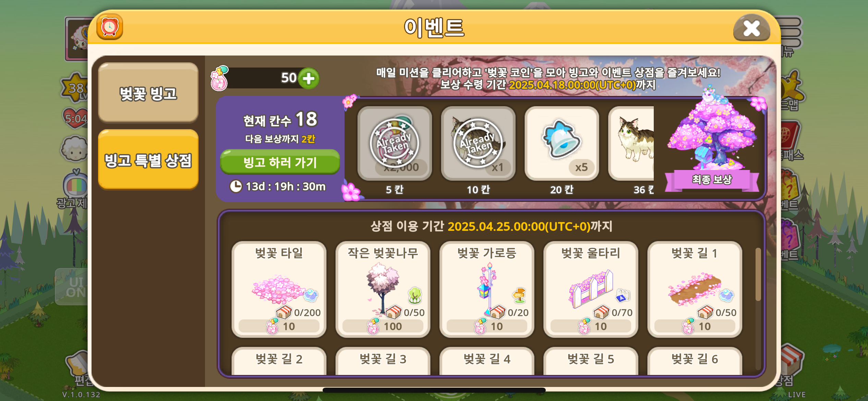Select the 벚꽃 가로등 street lamp item
This screenshot has height=401, width=868.
pyautogui.click(x=487, y=290)
